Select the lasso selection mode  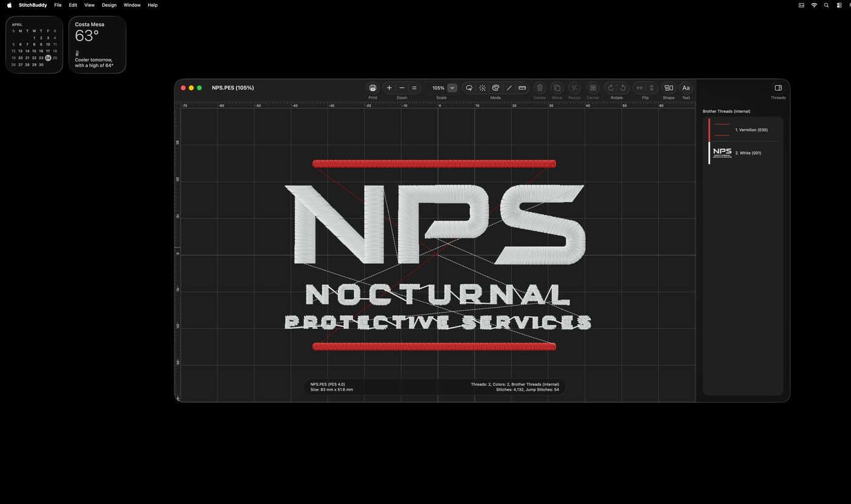(469, 88)
